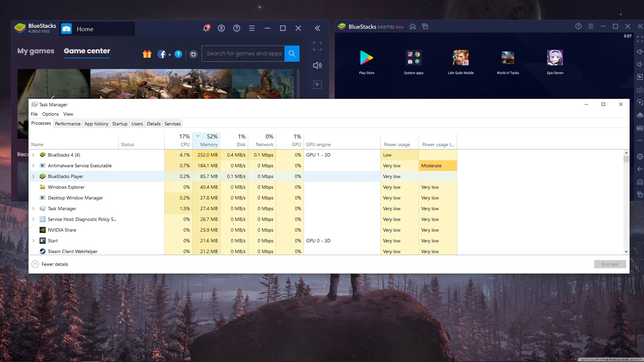Open the dropdown arrow next to Facebook icon
This screenshot has height=362, width=644.
[x=169, y=55]
